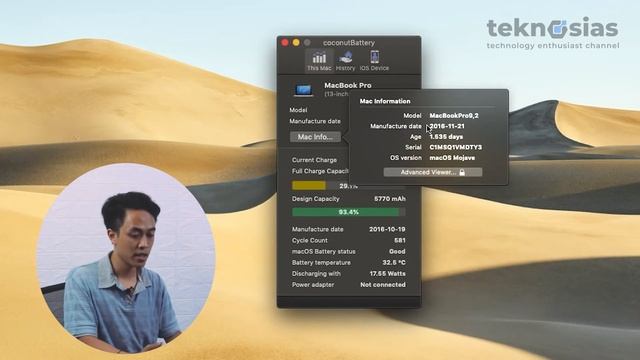Click the Current Charge label
Screen dimensions: 640x360
click(x=314, y=160)
